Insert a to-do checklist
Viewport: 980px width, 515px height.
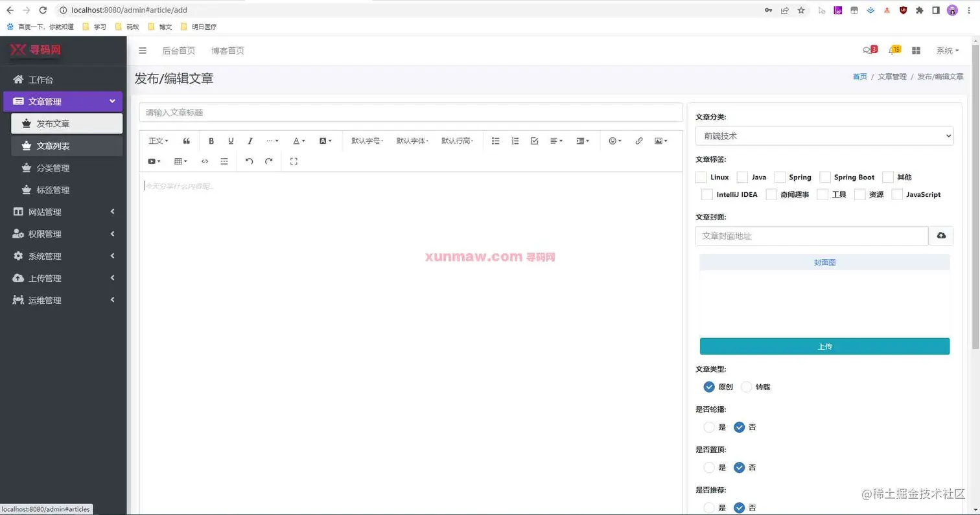click(x=534, y=141)
